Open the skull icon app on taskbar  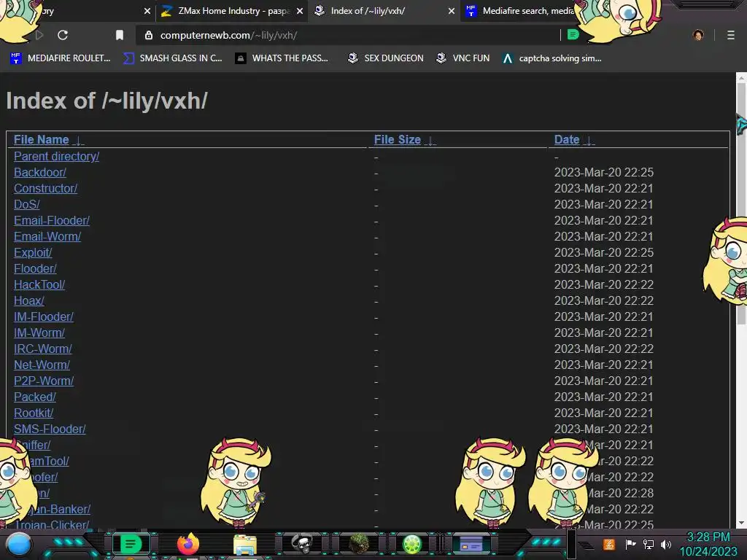pos(301,544)
